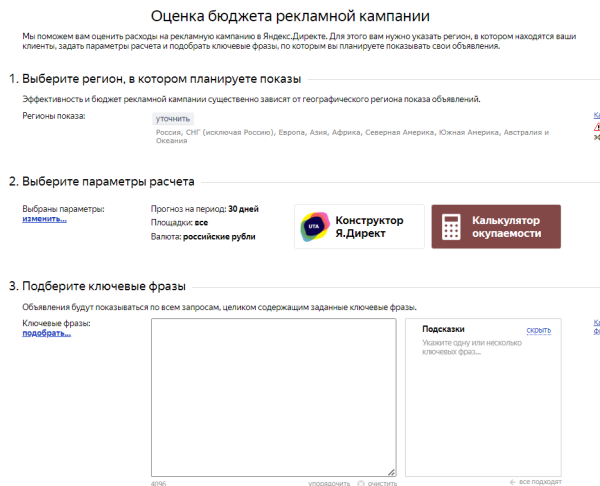Click the Ключевые фразы: label

click(56, 323)
